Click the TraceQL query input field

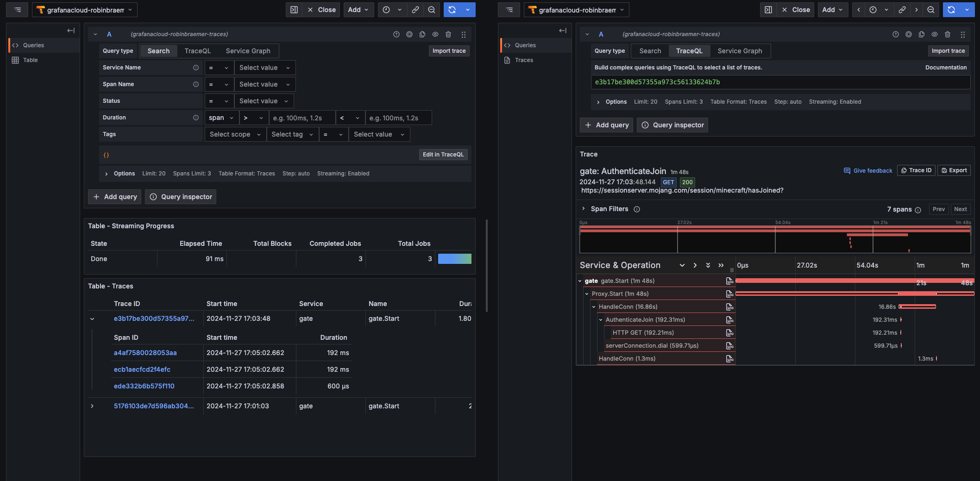point(780,82)
